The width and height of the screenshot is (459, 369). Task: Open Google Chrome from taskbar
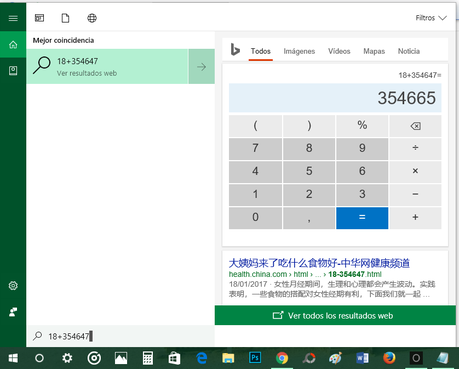282,358
